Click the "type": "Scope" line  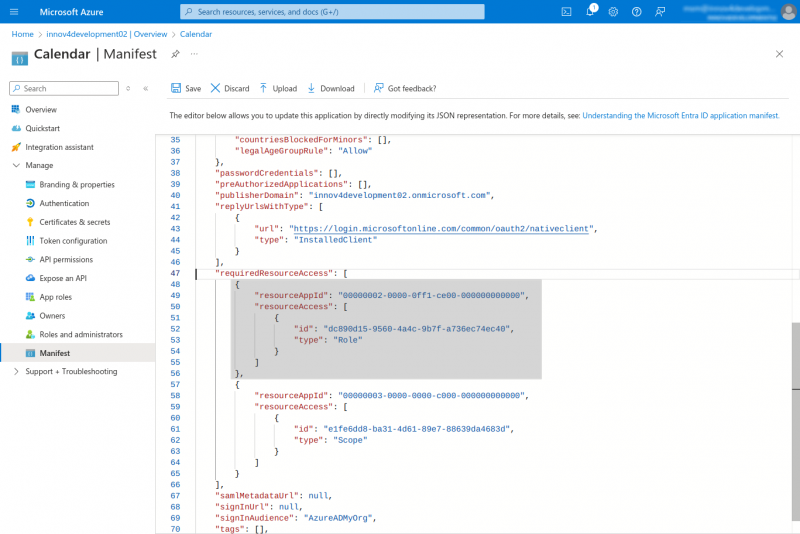coord(331,440)
